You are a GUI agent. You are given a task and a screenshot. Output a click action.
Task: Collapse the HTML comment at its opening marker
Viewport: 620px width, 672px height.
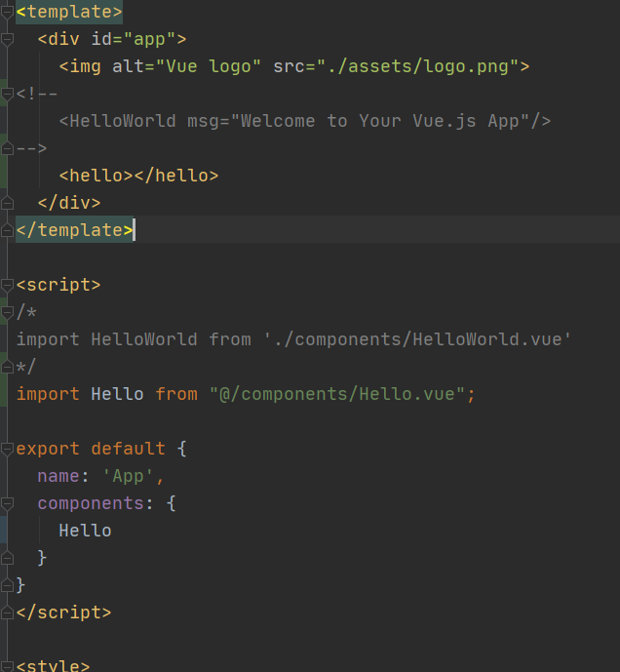[9, 95]
